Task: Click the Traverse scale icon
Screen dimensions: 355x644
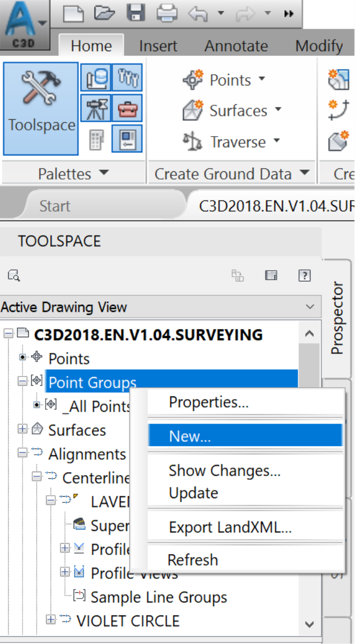Action: coord(193,141)
